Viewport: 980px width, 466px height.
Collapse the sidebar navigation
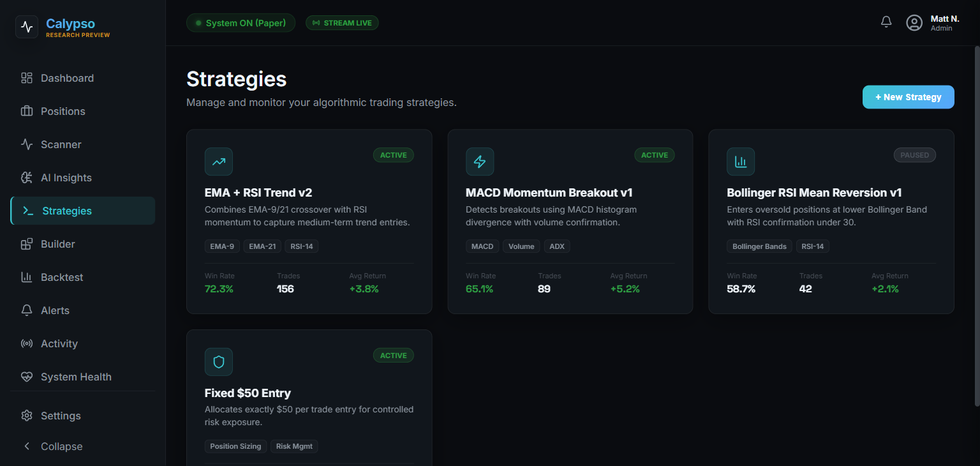click(51, 446)
